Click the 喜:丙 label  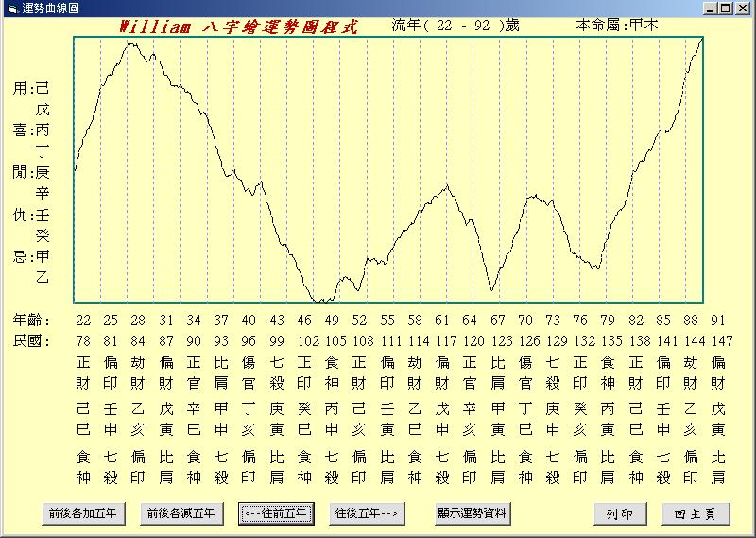31,130
